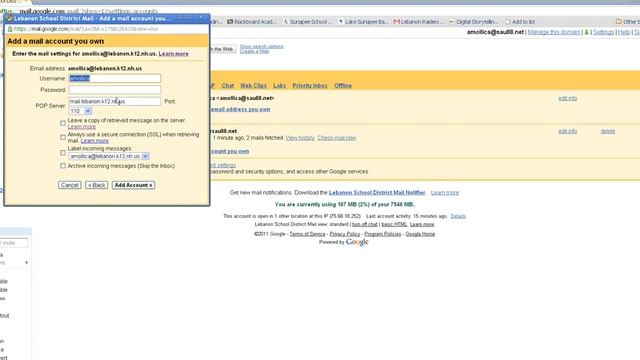The width and height of the screenshot is (640, 360).
Task: Click Show search options link
Action: pyautogui.click(x=261, y=47)
